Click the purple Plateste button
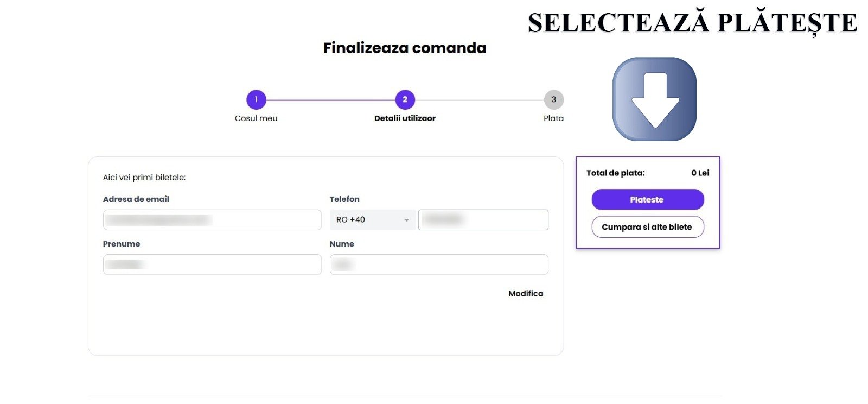The image size is (868, 404). coord(647,199)
